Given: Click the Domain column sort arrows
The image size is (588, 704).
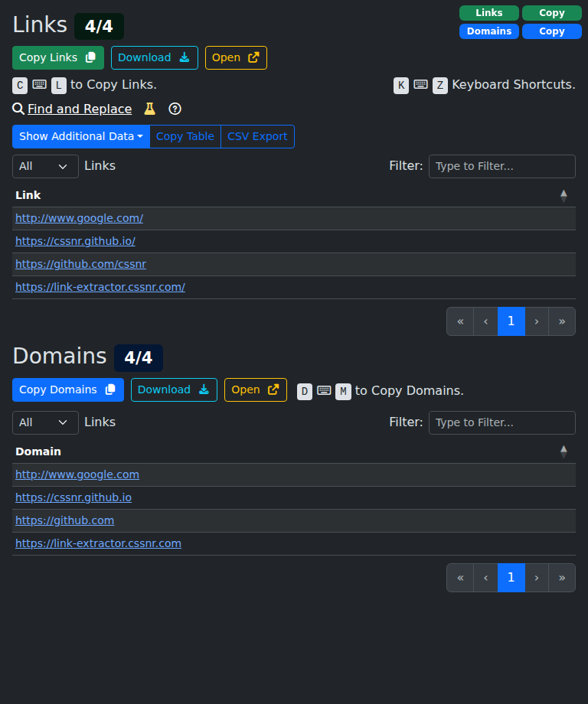Looking at the screenshot, I should [563, 451].
